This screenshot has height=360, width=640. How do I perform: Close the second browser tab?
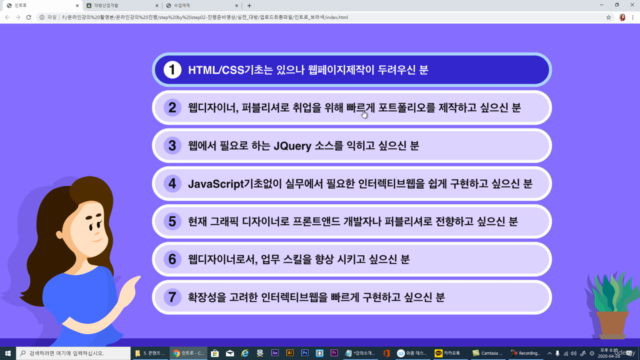pyautogui.click(x=157, y=6)
